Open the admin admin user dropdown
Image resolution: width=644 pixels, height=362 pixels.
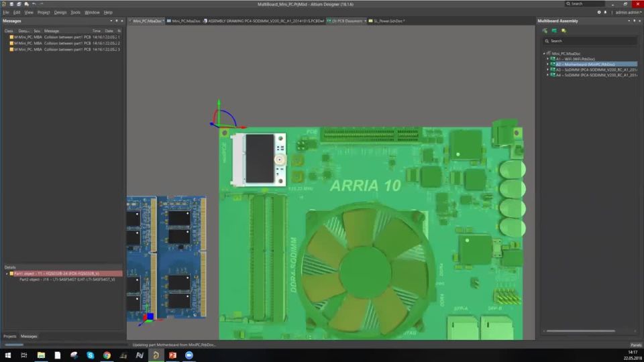point(629,12)
